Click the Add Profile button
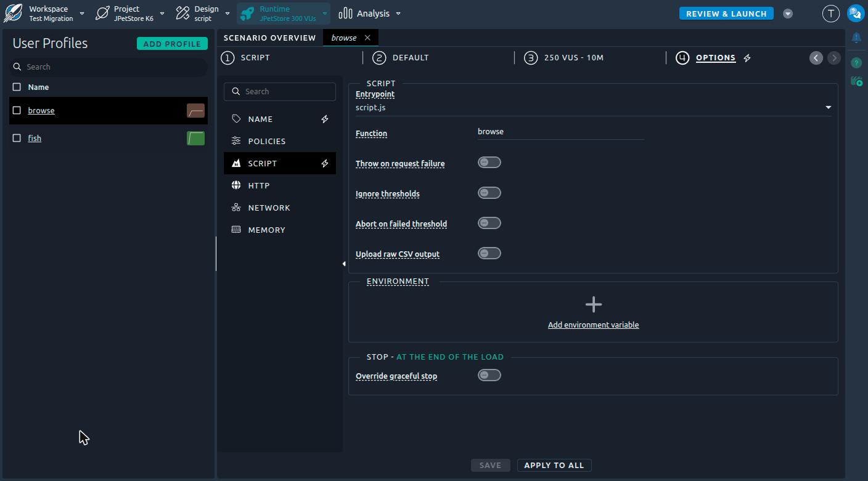The width and height of the screenshot is (868, 481). pyautogui.click(x=172, y=44)
